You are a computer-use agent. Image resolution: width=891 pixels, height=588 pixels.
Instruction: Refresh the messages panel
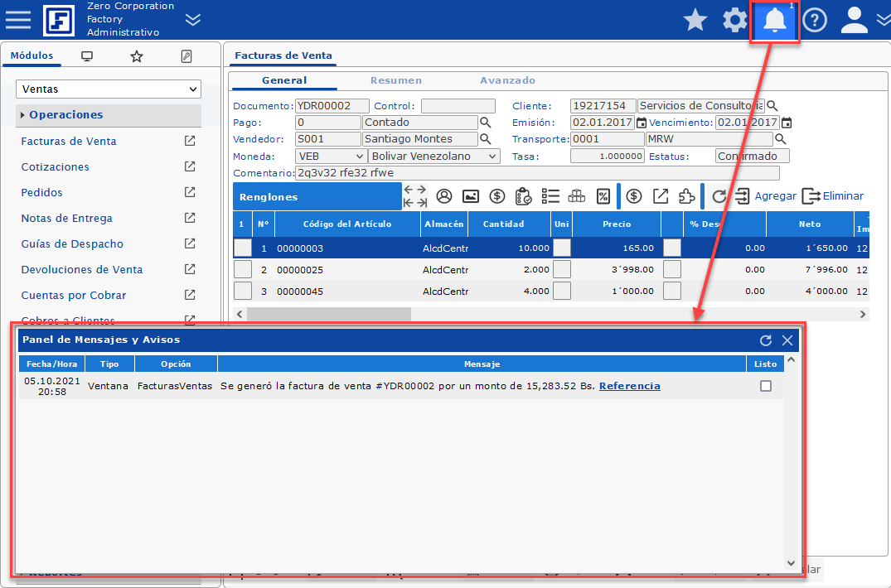point(766,340)
